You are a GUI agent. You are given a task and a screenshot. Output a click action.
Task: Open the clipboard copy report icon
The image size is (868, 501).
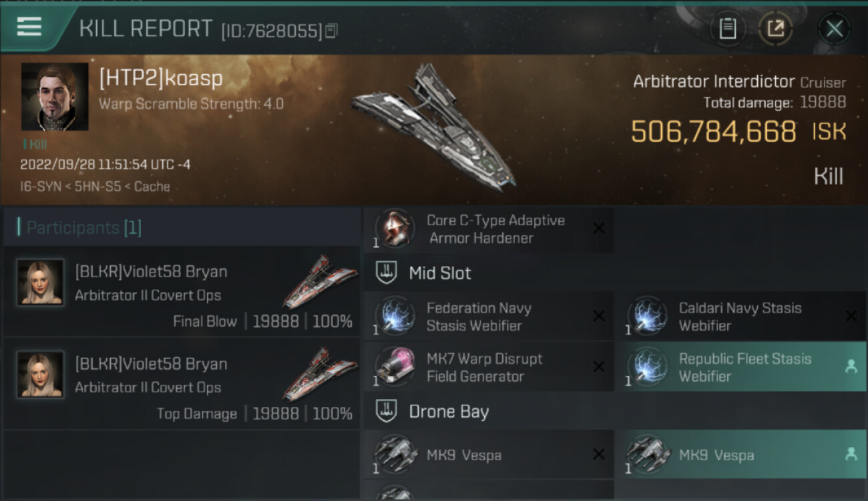click(x=727, y=29)
